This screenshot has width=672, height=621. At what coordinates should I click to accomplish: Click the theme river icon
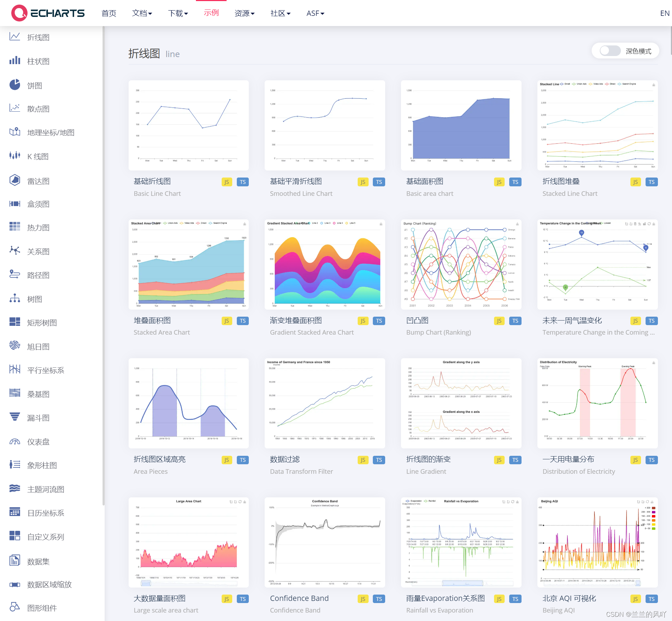14,489
